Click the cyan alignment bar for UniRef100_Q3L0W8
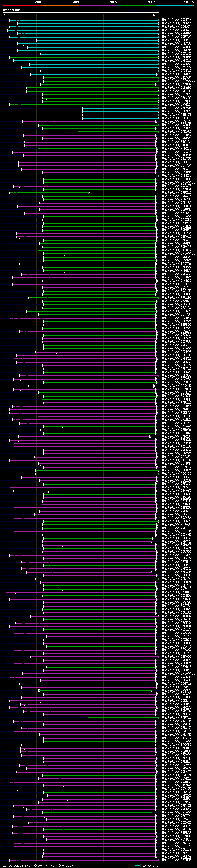 pyautogui.click(x=121, y=108)
